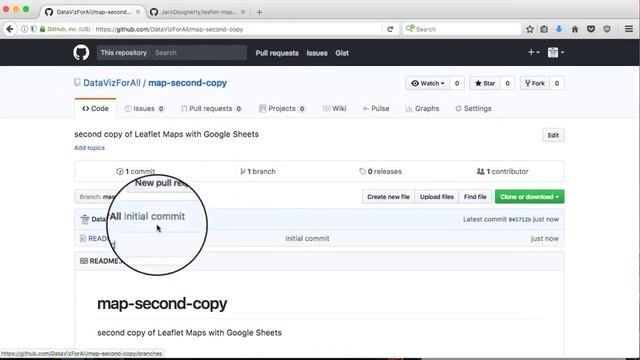Click the GitHub octocat logo
640x360 pixels.
(x=81, y=53)
